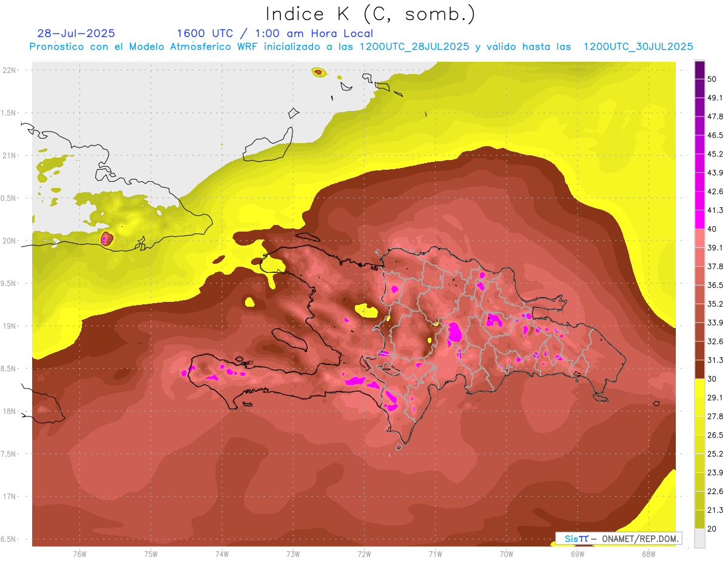The height and width of the screenshot is (562, 728).
Task: Click the legend value 30
Action: tap(712, 378)
